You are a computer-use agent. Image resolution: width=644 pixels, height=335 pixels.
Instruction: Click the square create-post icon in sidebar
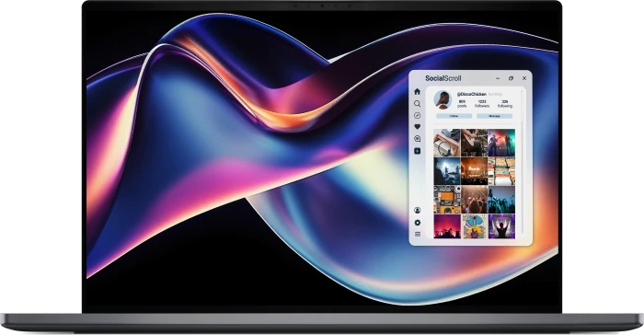click(x=418, y=151)
